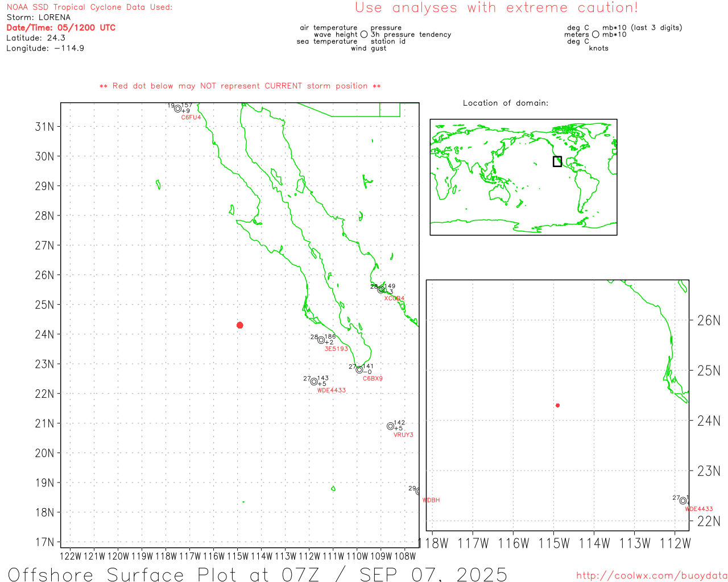This screenshot has height=582, width=728.
Task: Click the red dot disclaimer note text
Action: [240, 86]
